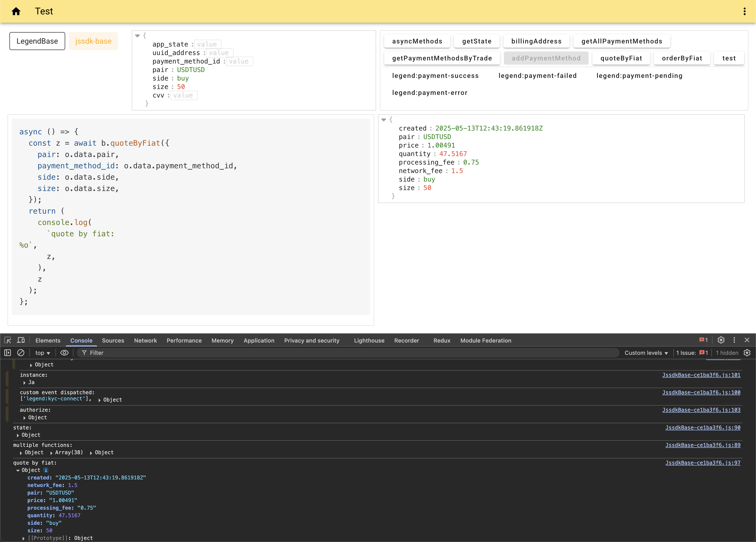Click getPaymentMethodsByTrade button
Viewport: 756px width, 542px height.
pyautogui.click(x=442, y=58)
